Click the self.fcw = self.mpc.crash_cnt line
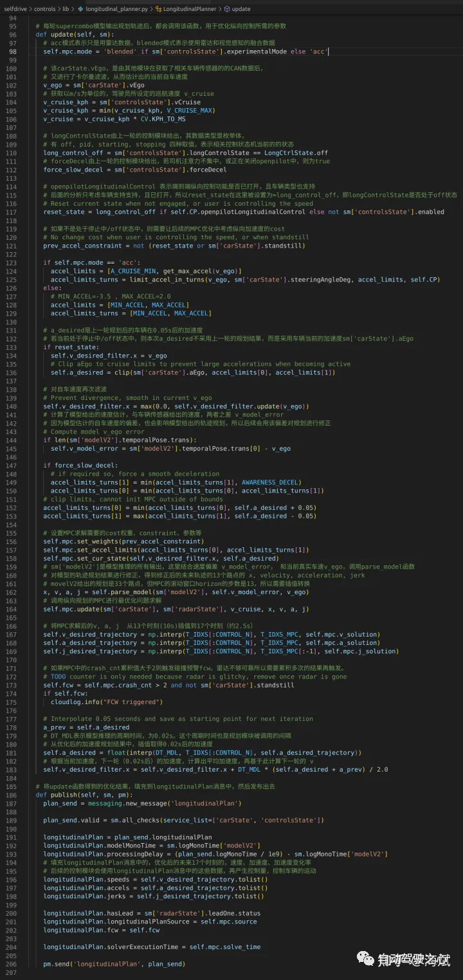This screenshot has height=980, width=463. [168, 685]
